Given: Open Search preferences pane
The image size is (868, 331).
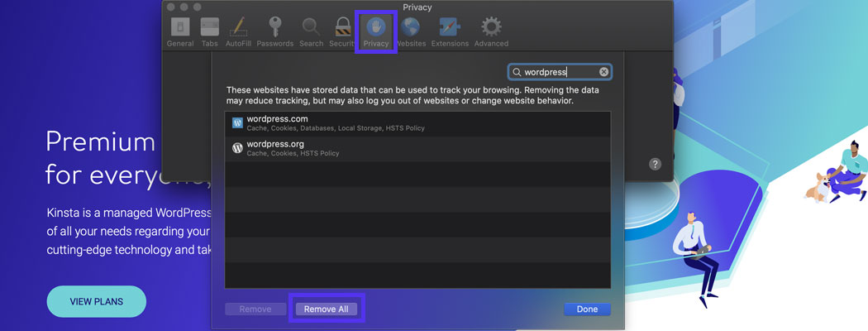Looking at the screenshot, I should (x=311, y=31).
